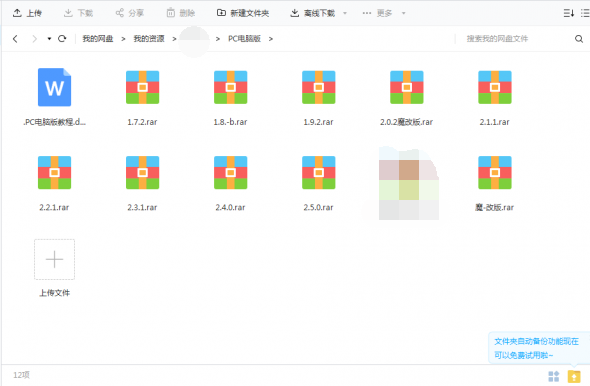Expand the 离线下载 dropdown arrow

click(x=345, y=13)
